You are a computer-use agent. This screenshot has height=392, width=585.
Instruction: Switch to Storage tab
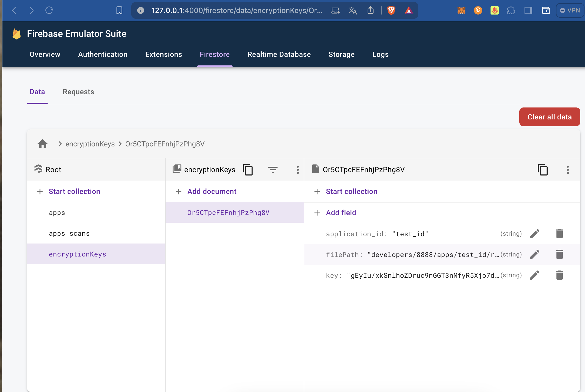(341, 54)
